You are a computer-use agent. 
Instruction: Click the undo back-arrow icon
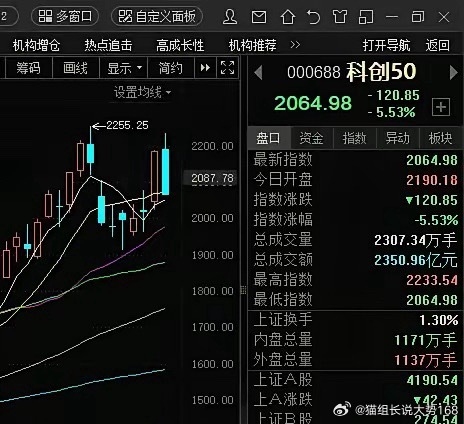tap(313, 17)
